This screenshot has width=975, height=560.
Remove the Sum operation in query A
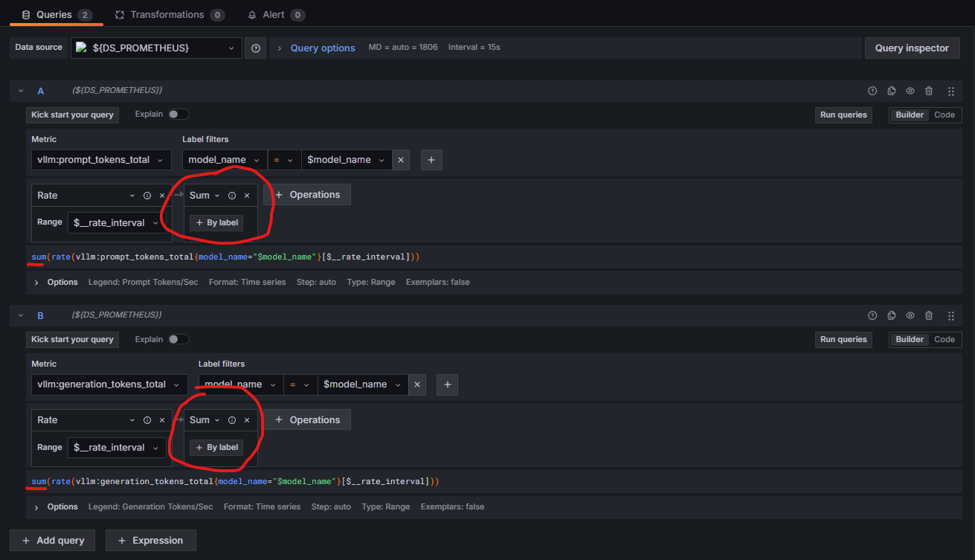coord(246,196)
